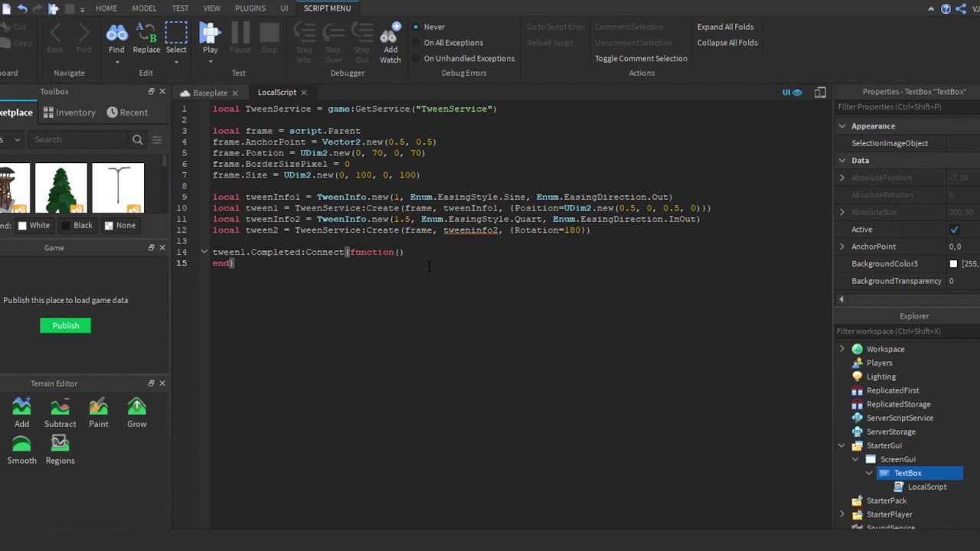
Task: Select On Unhandled Exceptions option
Action: coord(464,58)
